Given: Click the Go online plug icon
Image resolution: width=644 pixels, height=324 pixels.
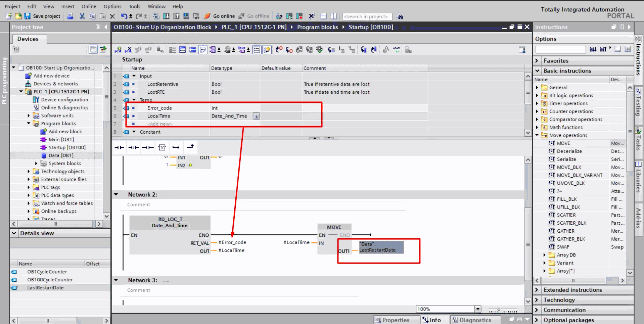Looking at the screenshot, I should [x=208, y=16].
